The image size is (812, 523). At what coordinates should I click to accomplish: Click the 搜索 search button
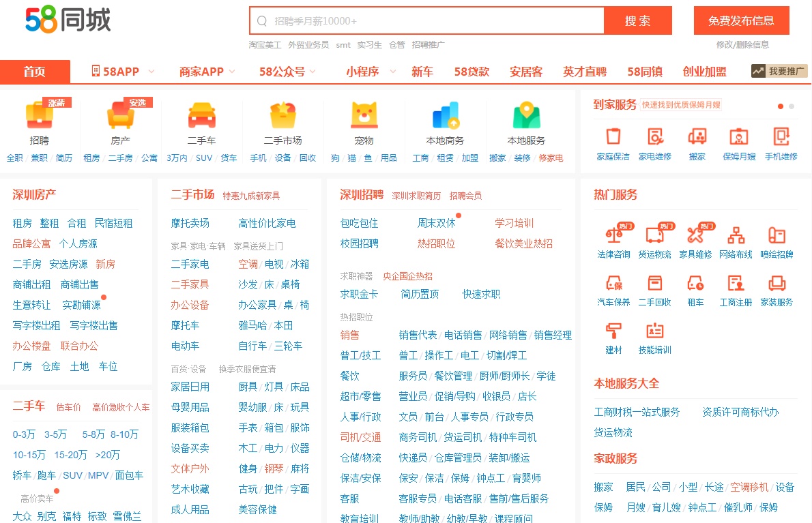638,20
